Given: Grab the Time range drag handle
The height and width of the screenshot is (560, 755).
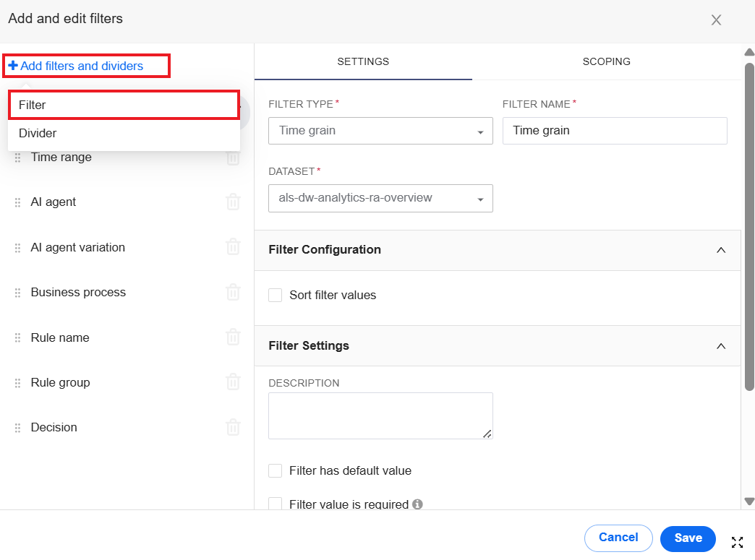Looking at the screenshot, I should [x=18, y=158].
